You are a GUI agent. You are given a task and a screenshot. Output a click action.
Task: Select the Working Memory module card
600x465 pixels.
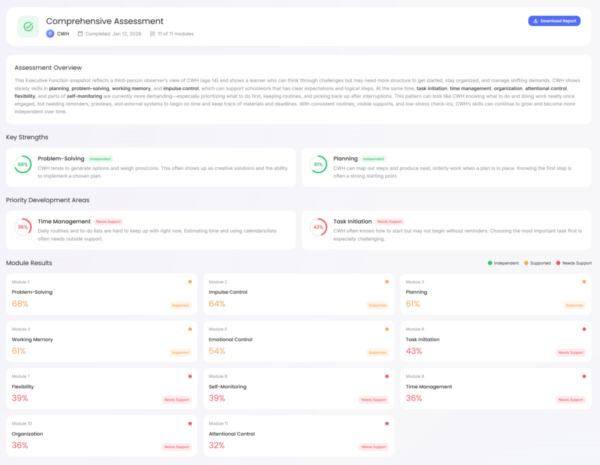click(x=100, y=342)
